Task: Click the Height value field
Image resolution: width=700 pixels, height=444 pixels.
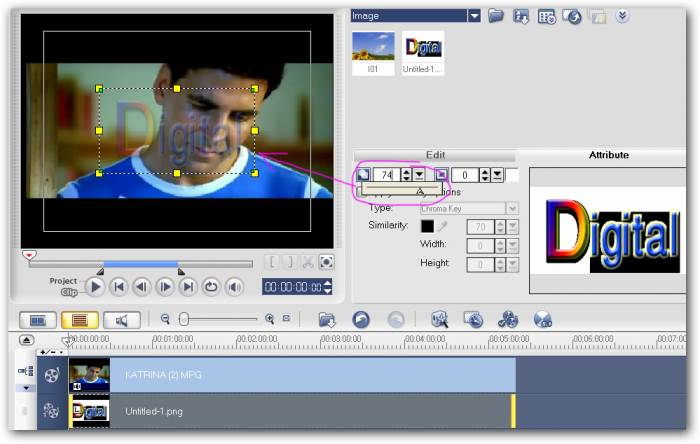Action: tap(480, 265)
